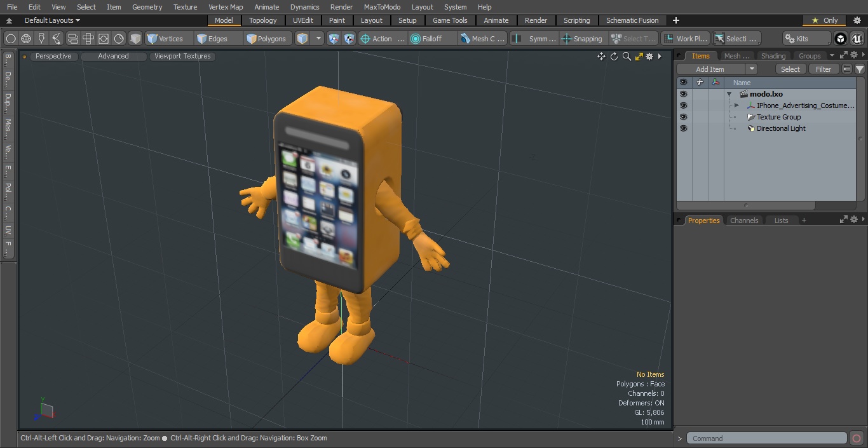Switch to the Shading panel tab
868x448 pixels.
point(773,56)
